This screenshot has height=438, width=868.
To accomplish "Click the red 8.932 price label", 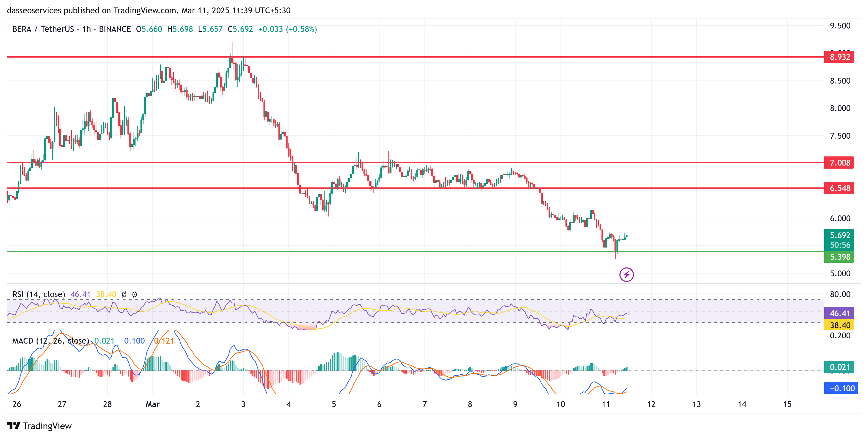I will (x=839, y=57).
